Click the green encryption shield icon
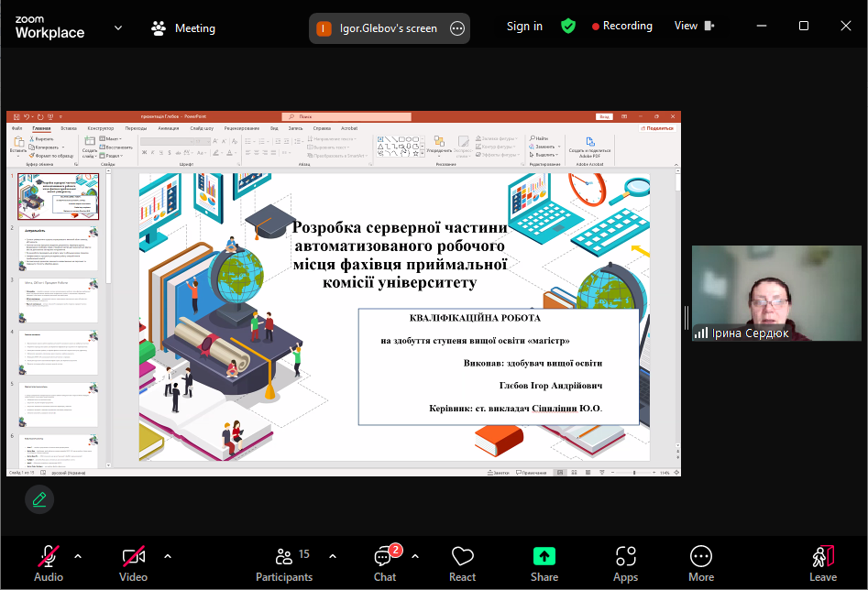This screenshot has height=590, width=868. pos(568,27)
